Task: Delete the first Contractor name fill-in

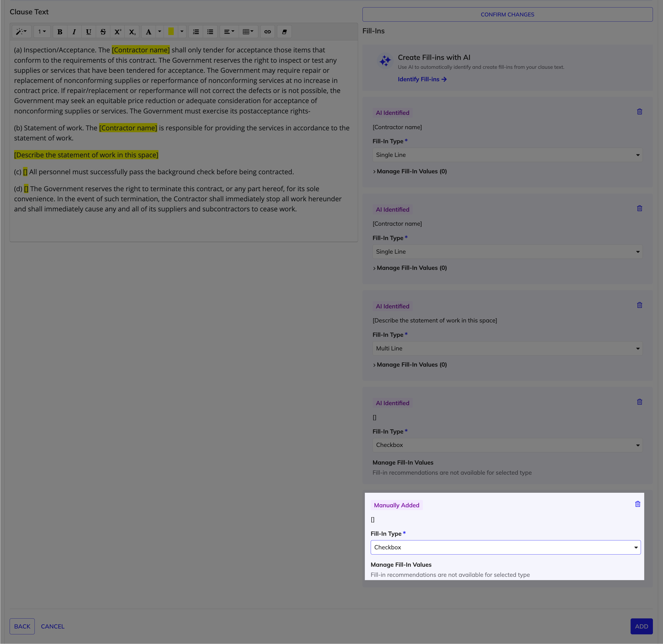Action: 639,112
